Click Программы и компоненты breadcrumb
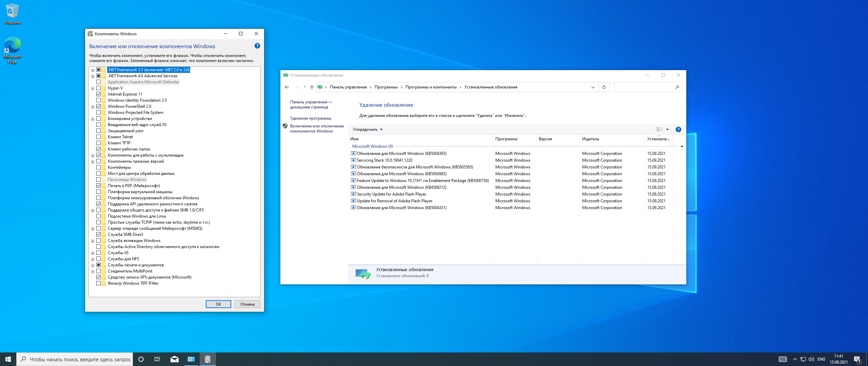 tap(431, 87)
